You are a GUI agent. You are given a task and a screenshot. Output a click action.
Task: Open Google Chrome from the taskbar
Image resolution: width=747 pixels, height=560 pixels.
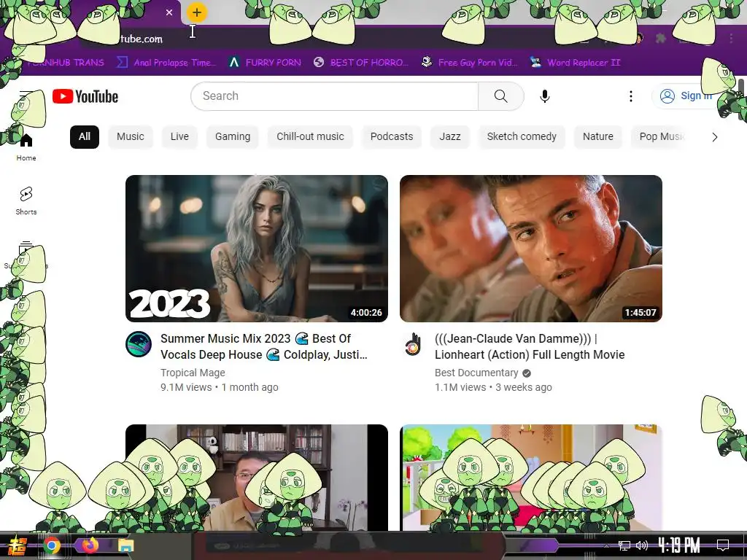pyautogui.click(x=52, y=545)
